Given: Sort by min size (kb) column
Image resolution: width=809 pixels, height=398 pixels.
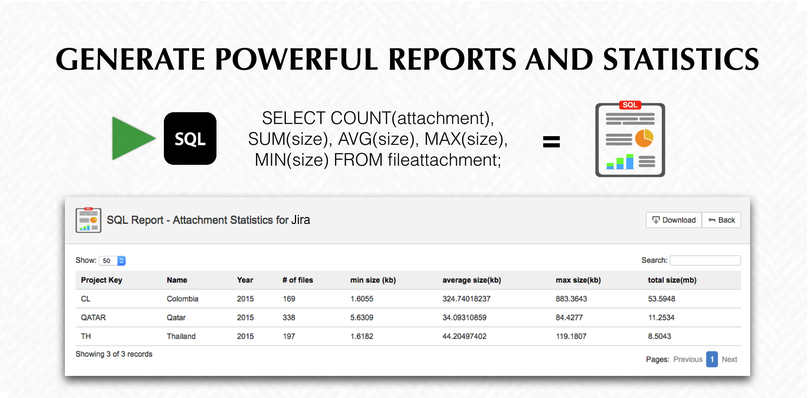Looking at the screenshot, I should (x=373, y=280).
